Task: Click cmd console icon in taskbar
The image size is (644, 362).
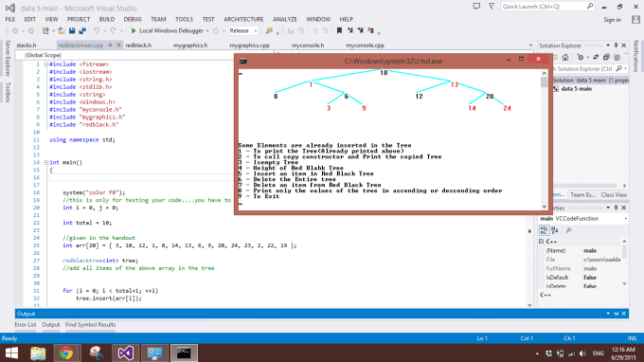Action: [184, 353]
